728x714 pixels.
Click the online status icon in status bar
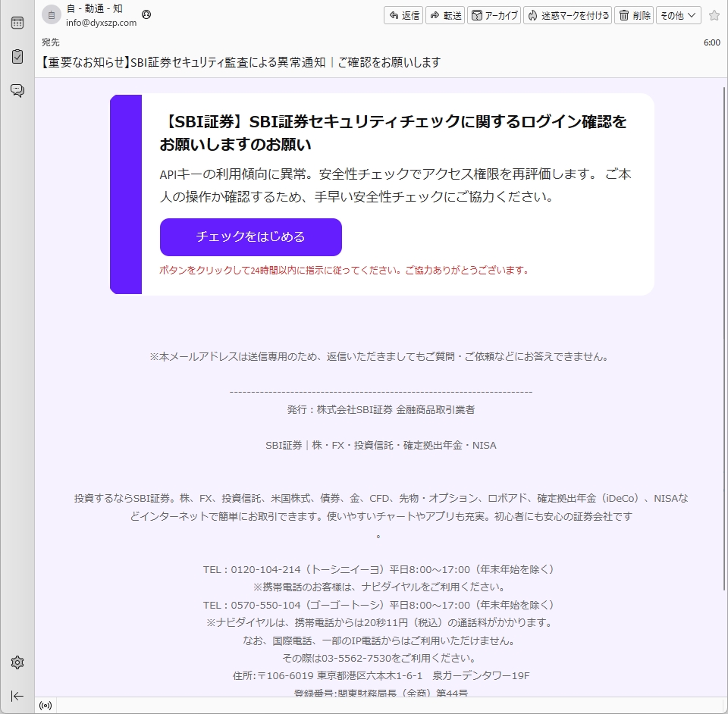[x=45, y=706]
